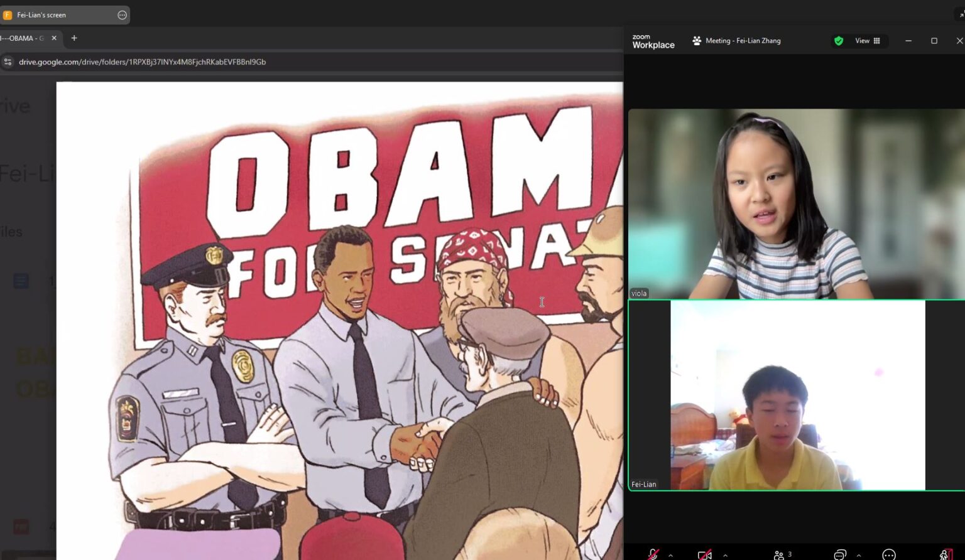
Task: Click the meeting info icon beside Meeting title
Action: [697, 41]
